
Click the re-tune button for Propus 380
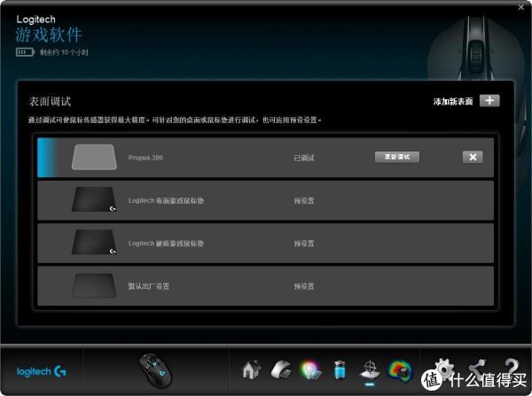point(397,157)
